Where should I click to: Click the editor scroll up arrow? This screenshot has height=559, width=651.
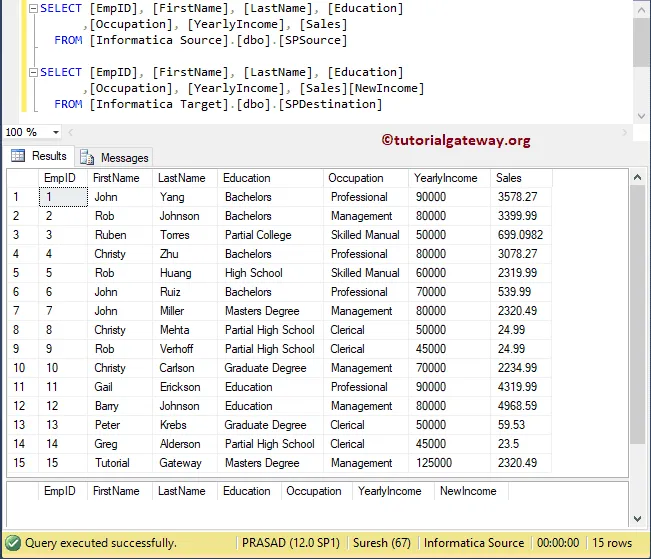(x=641, y=10)
